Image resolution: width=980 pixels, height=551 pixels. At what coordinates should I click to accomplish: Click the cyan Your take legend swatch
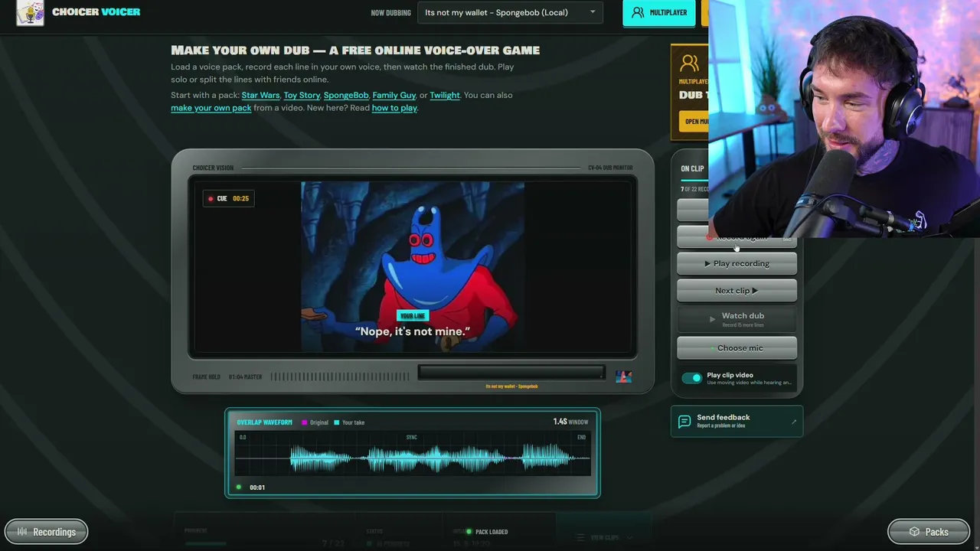(337, 422)
